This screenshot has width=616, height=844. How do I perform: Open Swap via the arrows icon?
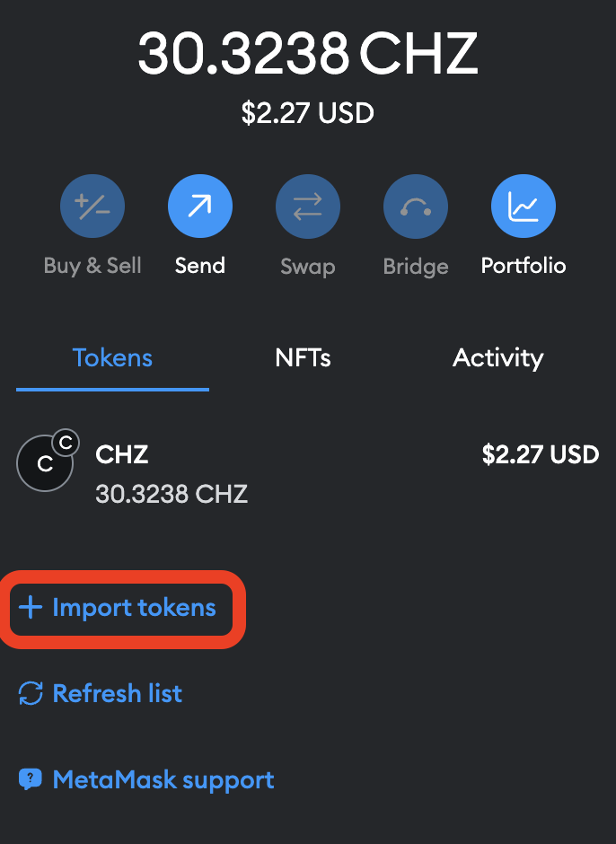click(x=308, y=207)
